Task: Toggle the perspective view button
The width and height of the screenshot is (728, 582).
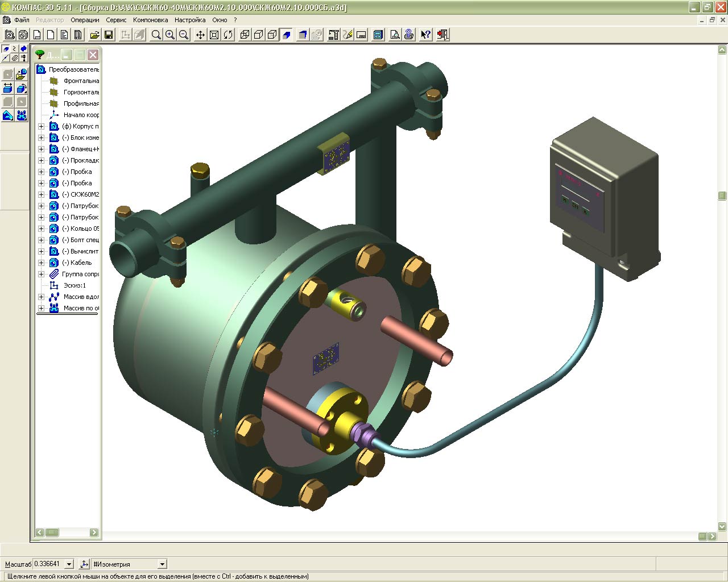Action: pyautogui.click(x=303, y=35)
